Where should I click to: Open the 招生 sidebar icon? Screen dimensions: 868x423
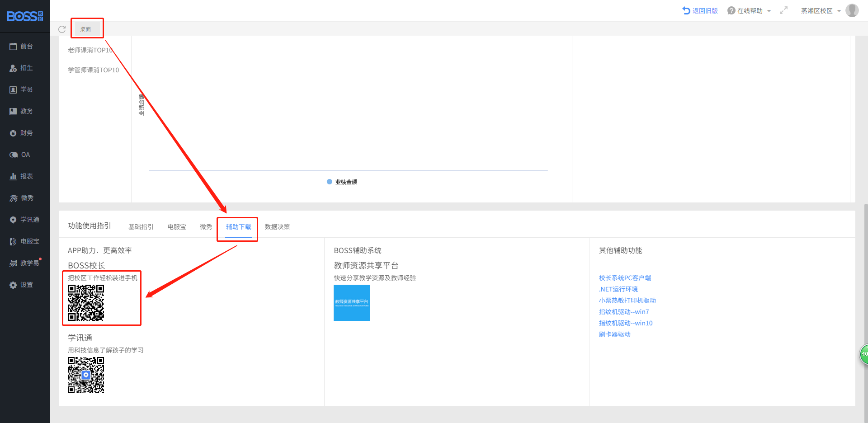13,68
